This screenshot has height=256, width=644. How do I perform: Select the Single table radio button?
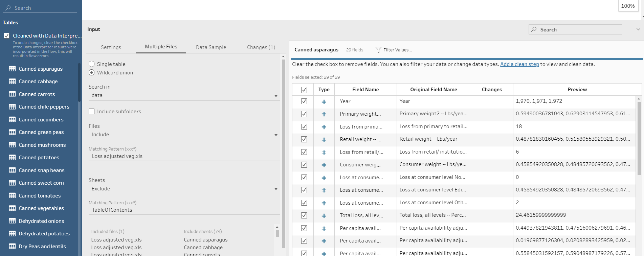(x=92, y=64)
